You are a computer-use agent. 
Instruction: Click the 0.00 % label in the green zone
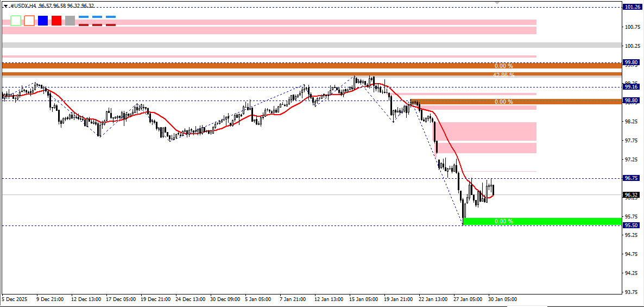(x=504, y=222)
